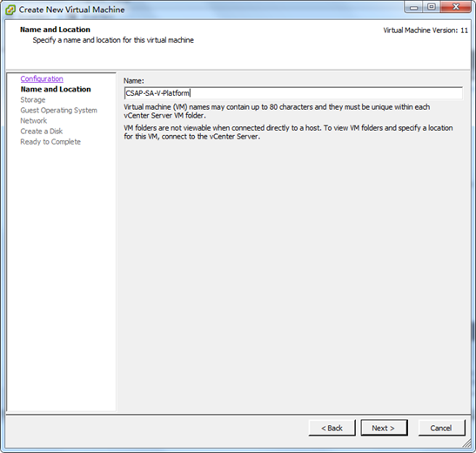The image size is (476, 453).
Task: Proceed with the Next > button
Action: coord(384,428)
